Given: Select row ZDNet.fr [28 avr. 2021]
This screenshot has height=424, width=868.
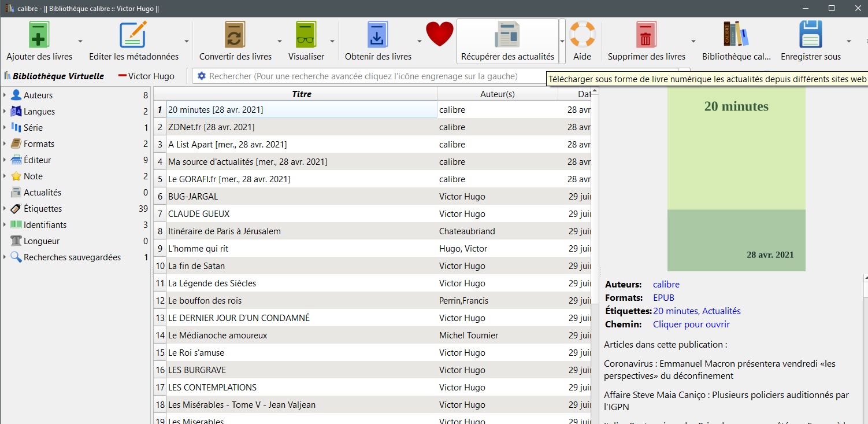Looking at the screenshot, I should 372,127.
